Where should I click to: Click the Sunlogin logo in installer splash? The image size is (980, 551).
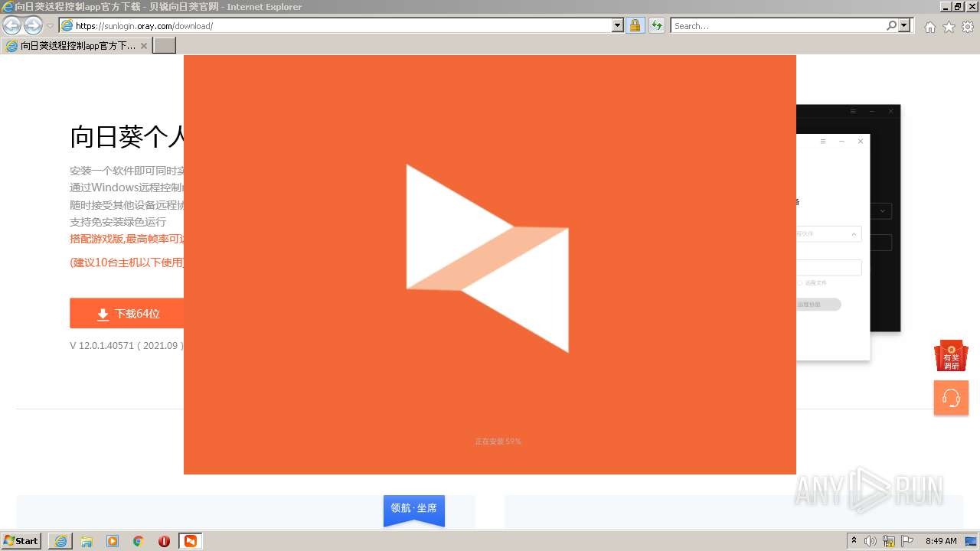488,258
